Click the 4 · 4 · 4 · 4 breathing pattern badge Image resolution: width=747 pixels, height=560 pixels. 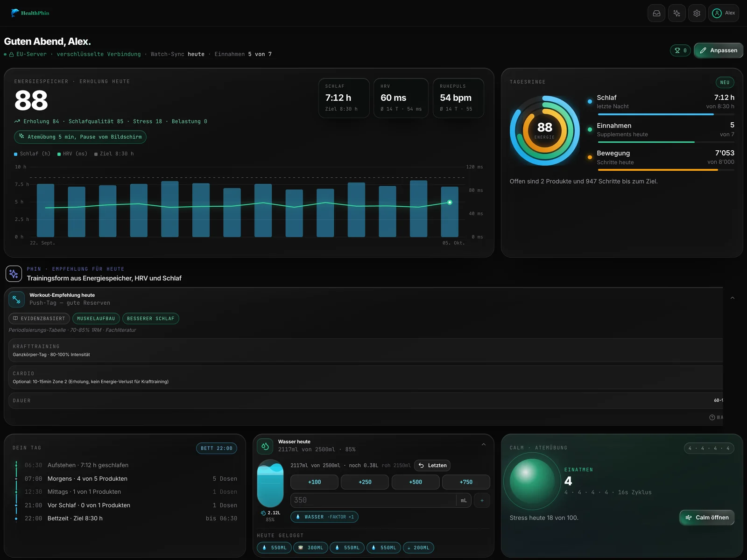pos(709,448)
